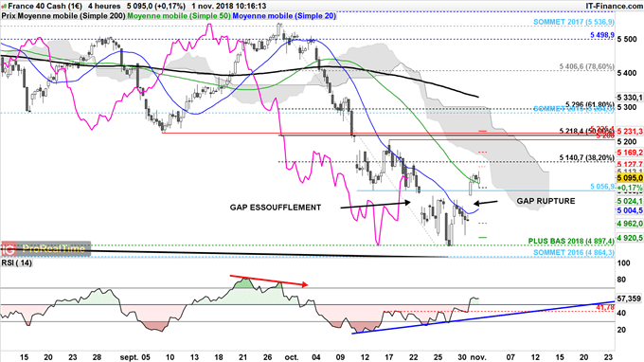Screen dimensions: 644x362
Task: Click the 5 400 price axis label
Action: tap(627, 74)
